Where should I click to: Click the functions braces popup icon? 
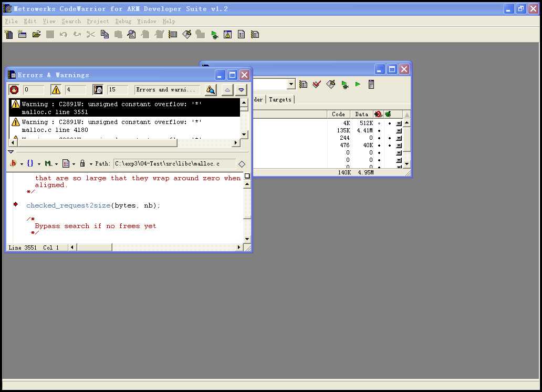click(x=30, y=163)
